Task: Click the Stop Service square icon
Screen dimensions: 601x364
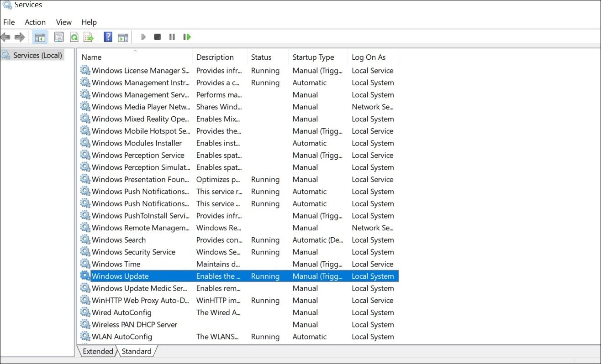Action: 157,37
